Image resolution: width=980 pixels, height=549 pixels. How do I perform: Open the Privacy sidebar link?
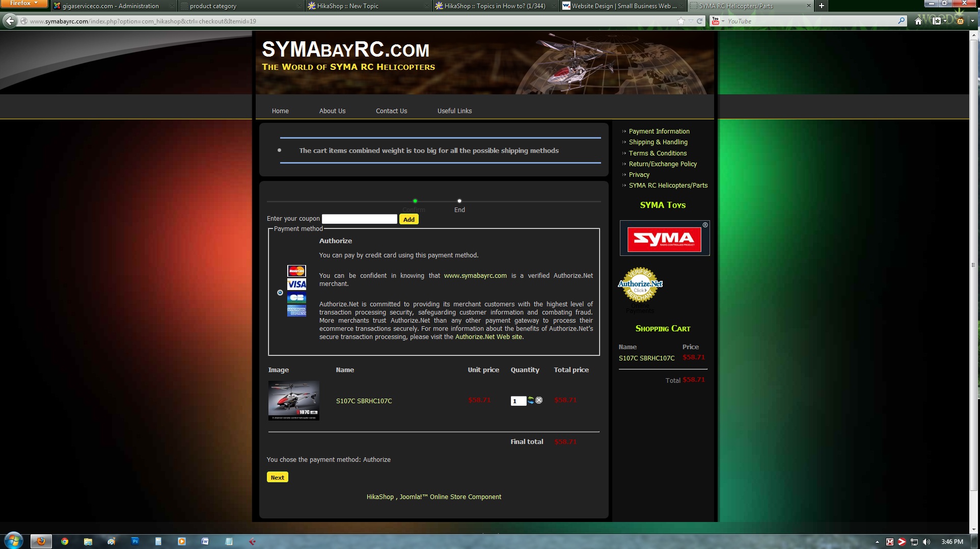tap(639, 174)
